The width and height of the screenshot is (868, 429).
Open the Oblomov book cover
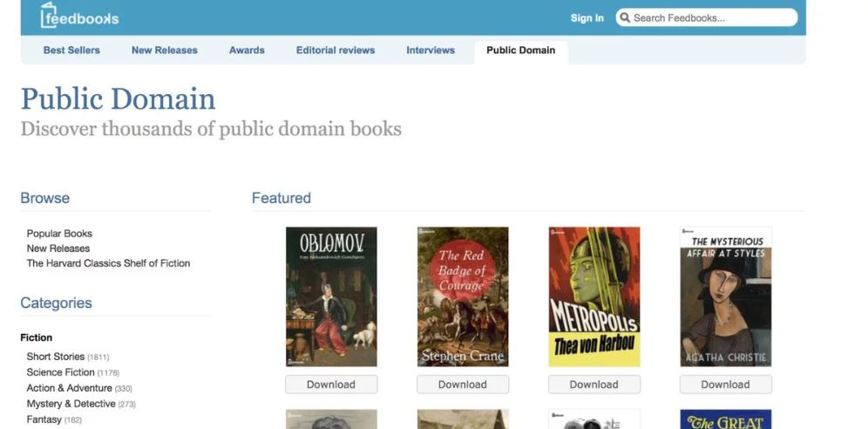pyautogui.click(x=331, y=296)
